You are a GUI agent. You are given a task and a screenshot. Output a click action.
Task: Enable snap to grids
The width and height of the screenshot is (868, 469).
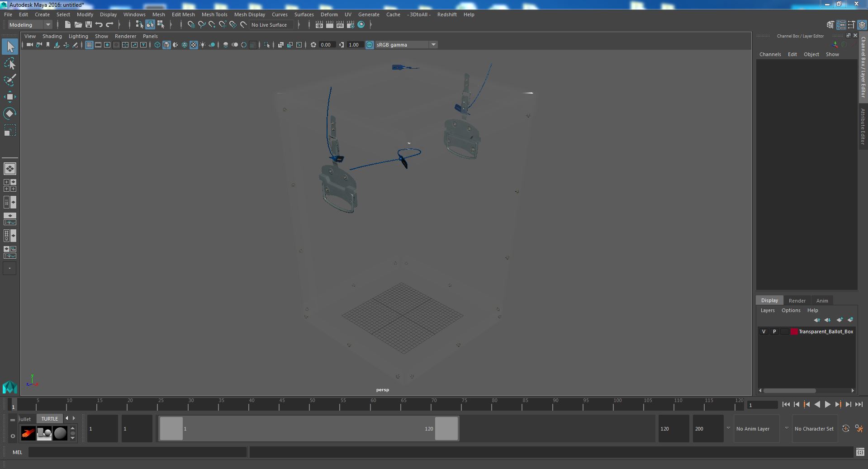click(x=191, y=25)
